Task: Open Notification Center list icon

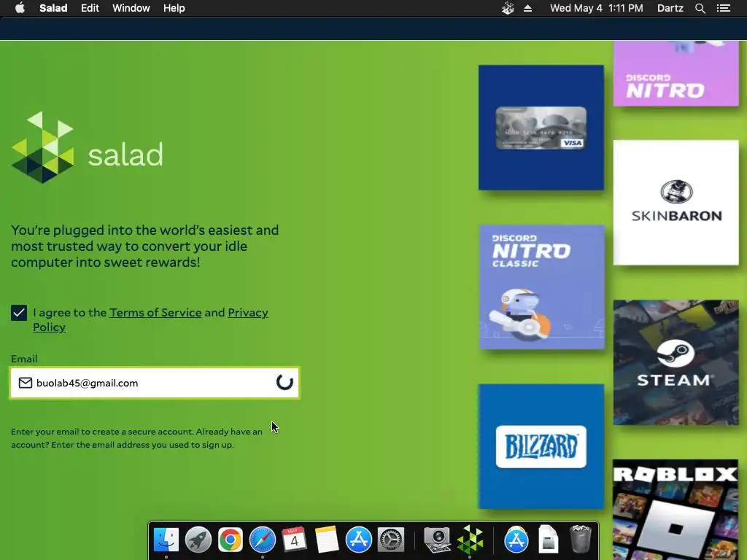Action: coord(724,8)
